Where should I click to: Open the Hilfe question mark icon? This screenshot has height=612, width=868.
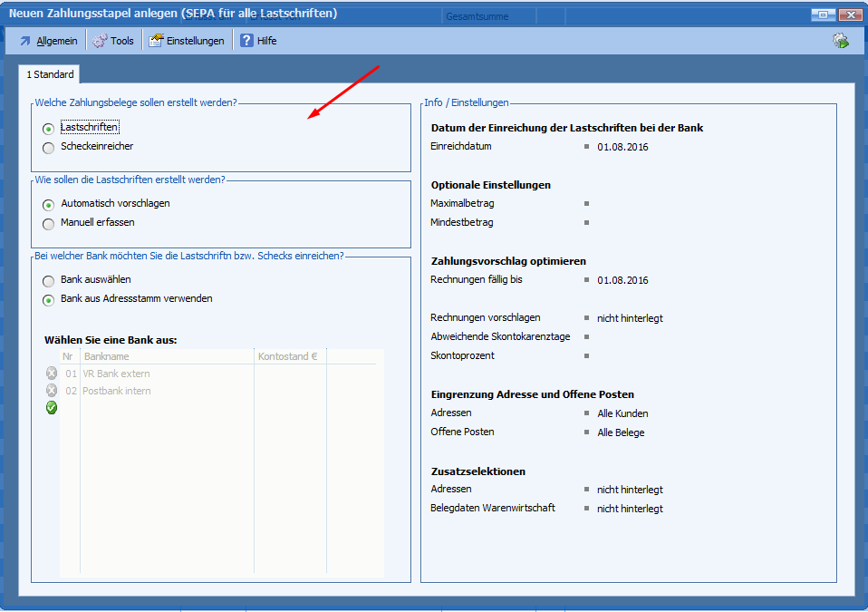tap(246, 41)
